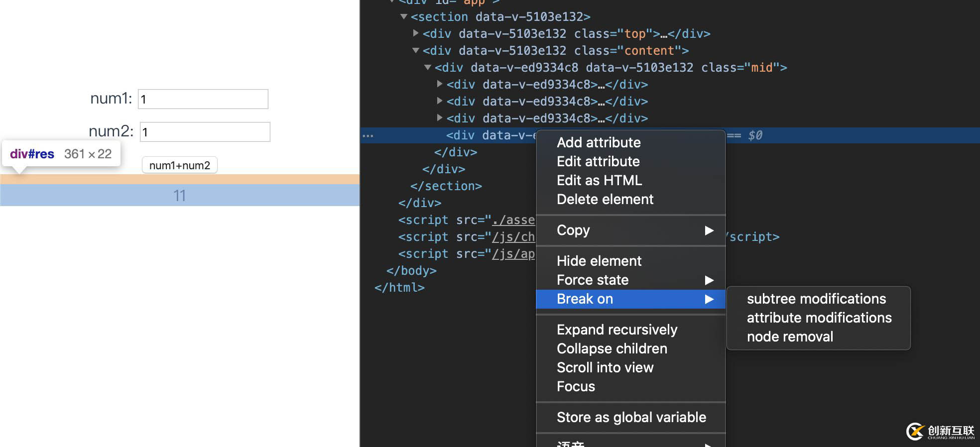Collapse the div with class content

[416, 50]
